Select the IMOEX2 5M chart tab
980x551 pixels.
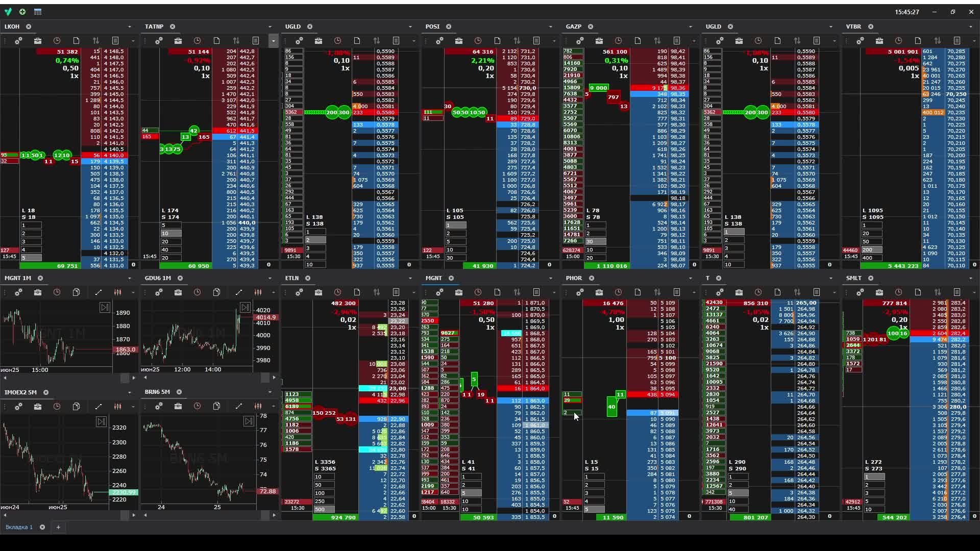[20, 392]
